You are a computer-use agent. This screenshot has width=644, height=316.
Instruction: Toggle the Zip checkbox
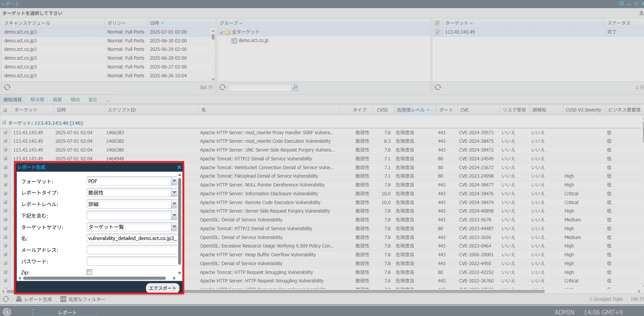(89, 272)
